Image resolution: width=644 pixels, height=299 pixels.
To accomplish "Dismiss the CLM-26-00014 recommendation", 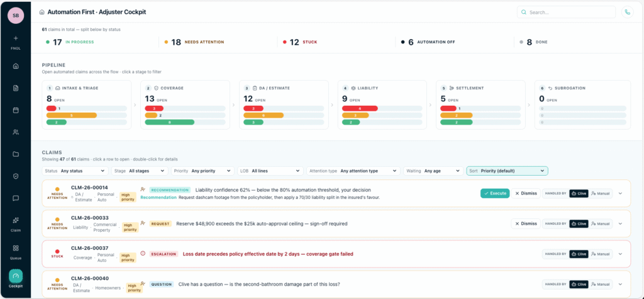I will coord(526,193).
